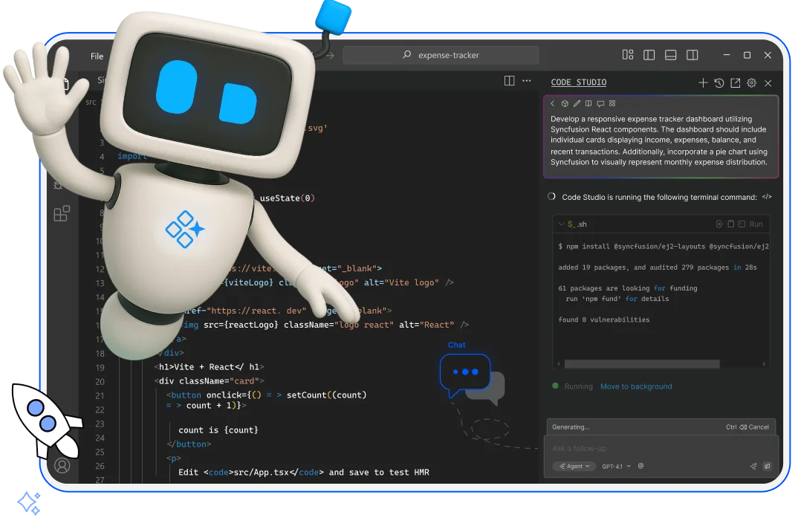The height and width of the screenshot is (532, 798).
Task: Toggle the primary sidebar visibility
Action: click(x=649, y=55)
